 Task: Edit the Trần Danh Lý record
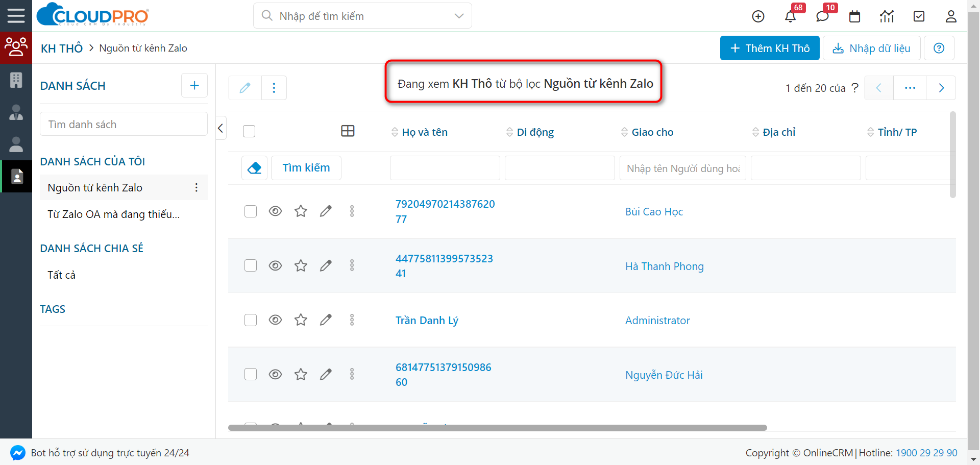[x=326, y=320]
